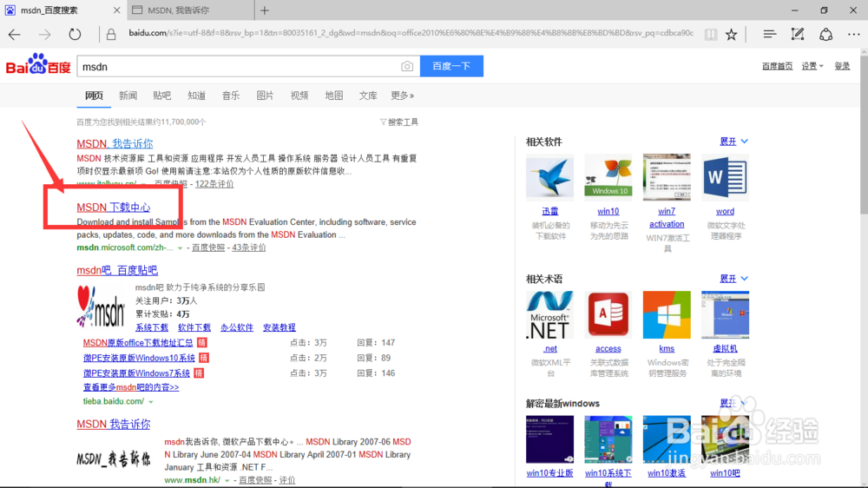
Task: Select 视频 search tab
Action: click(x=299, y=96)
